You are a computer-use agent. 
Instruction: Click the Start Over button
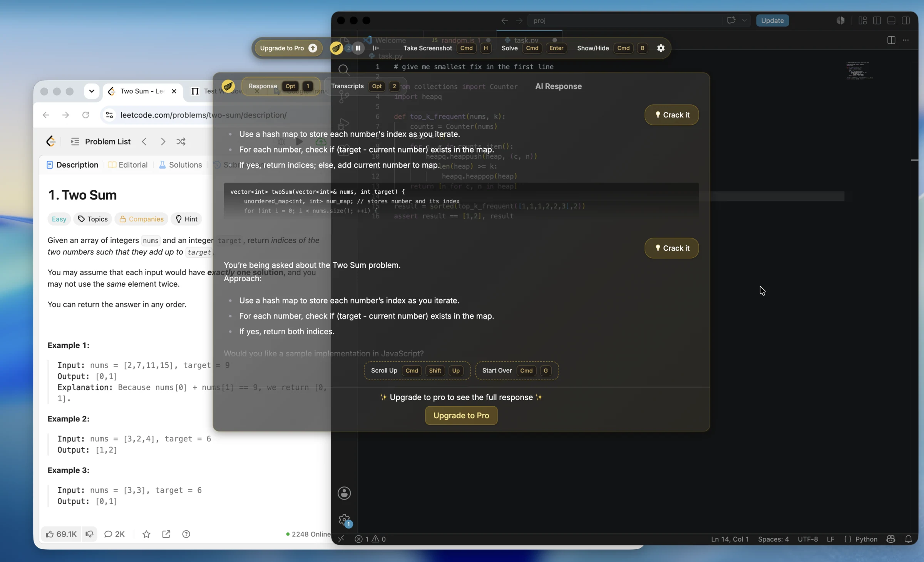pyautogui.click(x=517, y=371)
